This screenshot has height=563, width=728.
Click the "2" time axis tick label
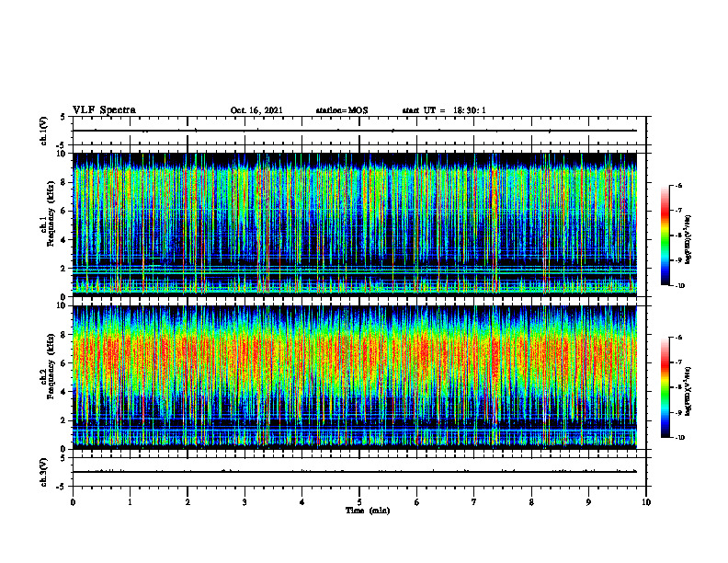point(188,502)
